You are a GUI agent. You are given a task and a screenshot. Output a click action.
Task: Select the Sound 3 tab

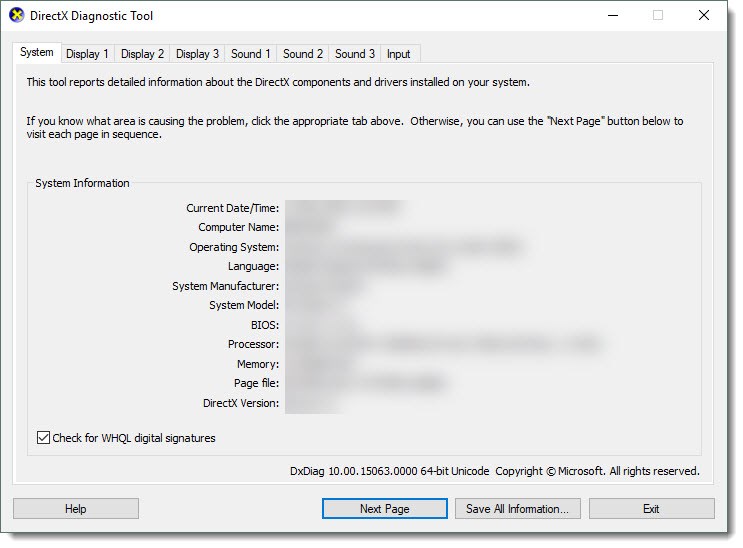[x=355, y=54]
